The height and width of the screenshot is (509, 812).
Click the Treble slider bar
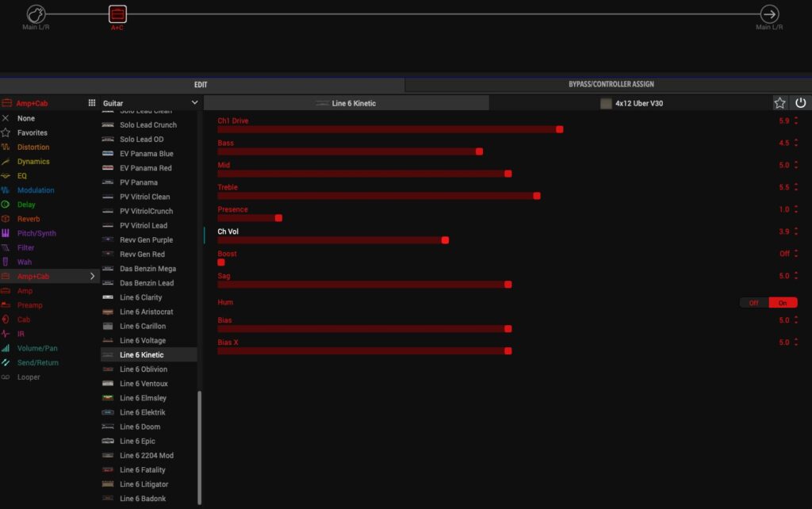(377, 196)
